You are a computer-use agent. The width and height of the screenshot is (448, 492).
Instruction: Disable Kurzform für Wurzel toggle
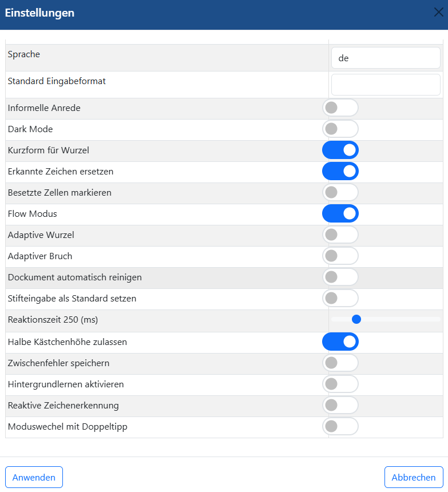click(340, 150)
